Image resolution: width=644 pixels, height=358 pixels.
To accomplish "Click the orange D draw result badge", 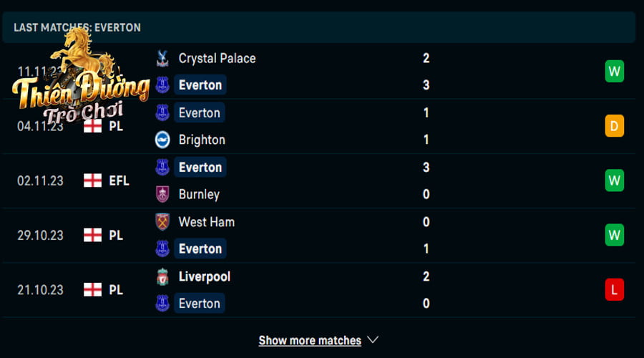I will pyautogui.click(x=614, y=126).
